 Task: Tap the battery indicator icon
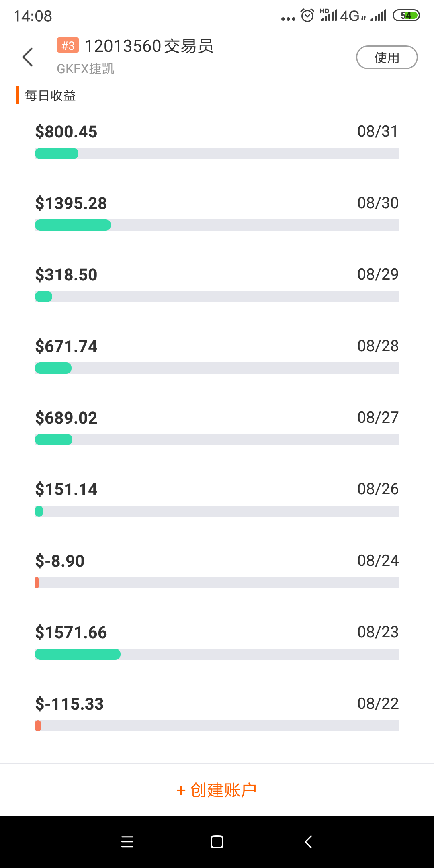[x=406, y=16]
